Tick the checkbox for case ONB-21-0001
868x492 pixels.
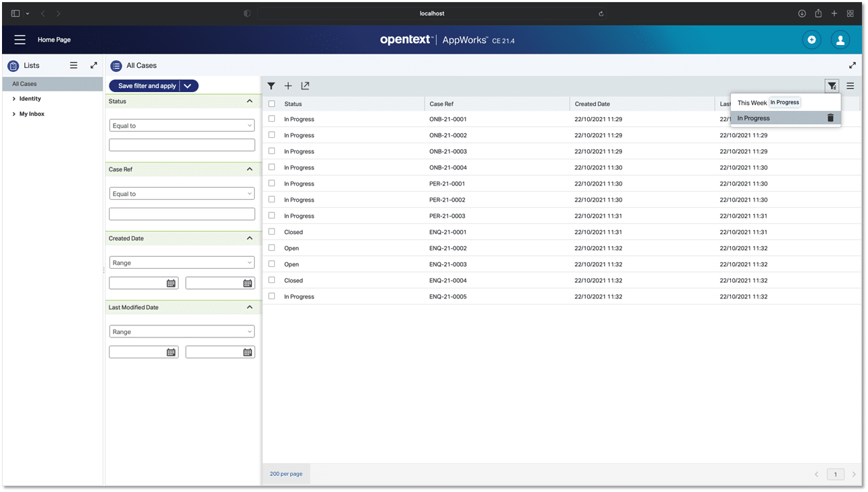tap(271, 119)
